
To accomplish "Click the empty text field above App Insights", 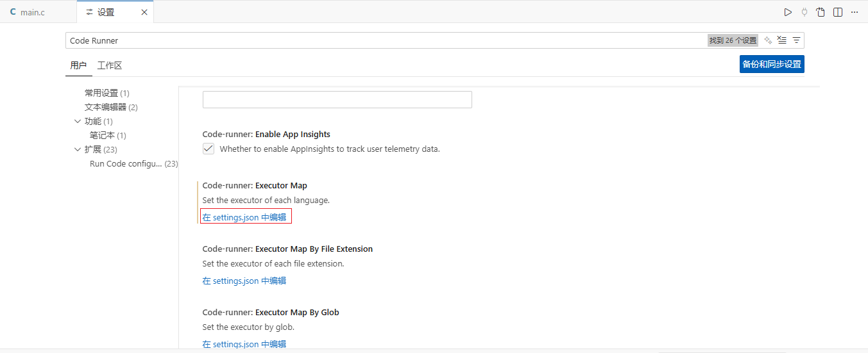I will pos(337,99).
